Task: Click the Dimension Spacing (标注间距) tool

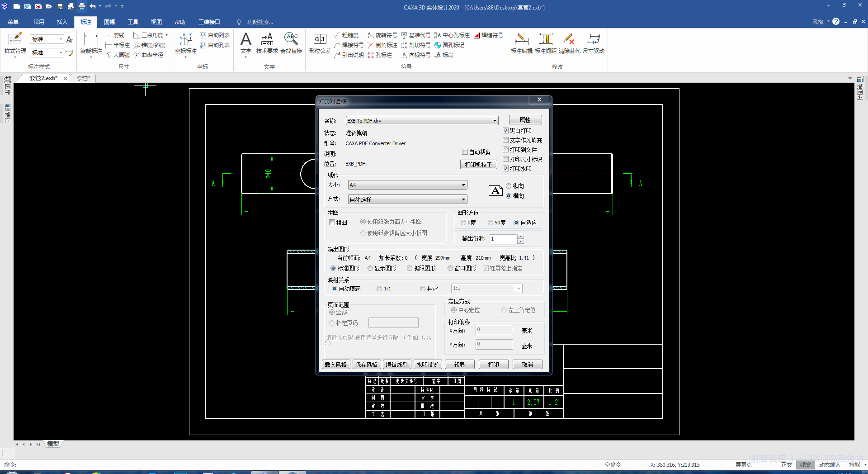Action: (546, 43)
